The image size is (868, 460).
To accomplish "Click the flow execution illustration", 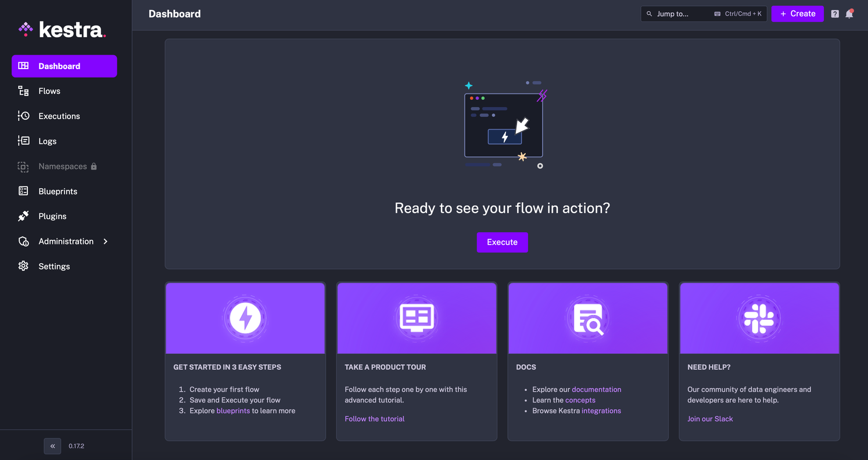I will 504,125.
